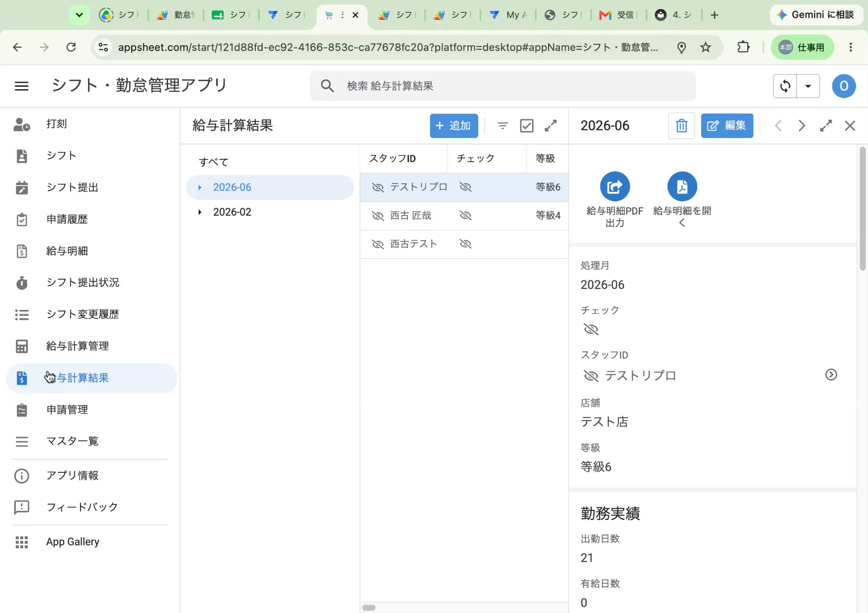Open the dropdown arrow beside sync
868x613 pixels.
[808, 86]
